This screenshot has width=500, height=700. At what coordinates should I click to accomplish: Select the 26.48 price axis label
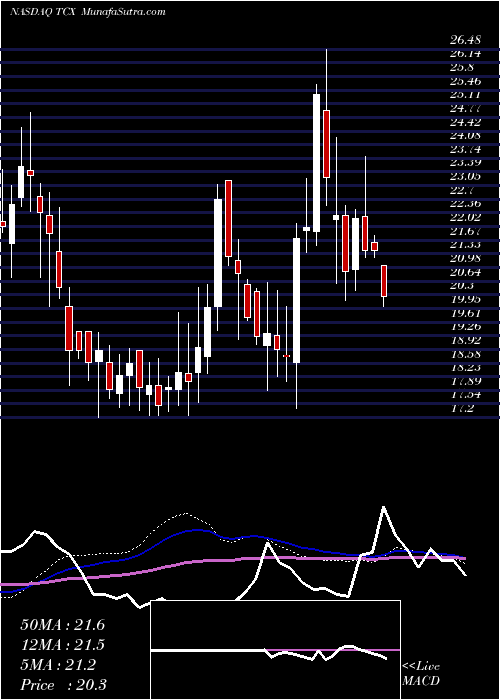pos(465,40)
